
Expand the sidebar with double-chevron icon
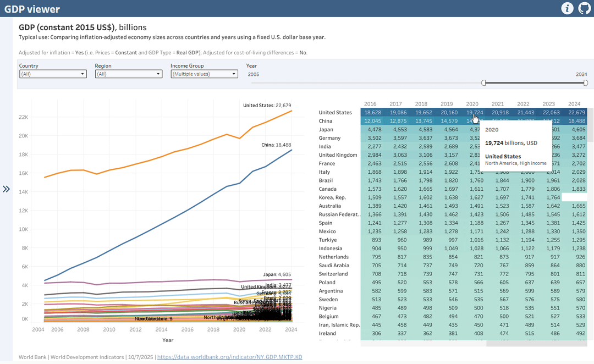6,189
